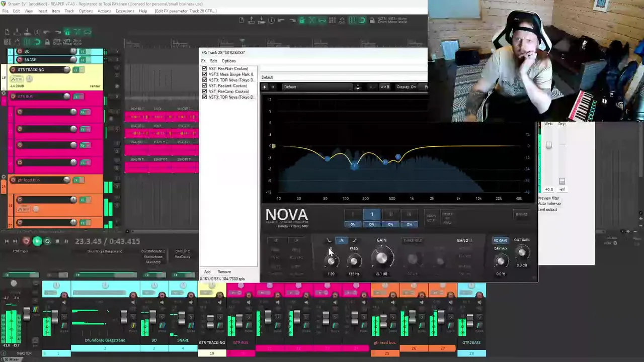Select the high-shelf filter shape in Nova
Screen dimensions: 644x362
coord(354,240)
